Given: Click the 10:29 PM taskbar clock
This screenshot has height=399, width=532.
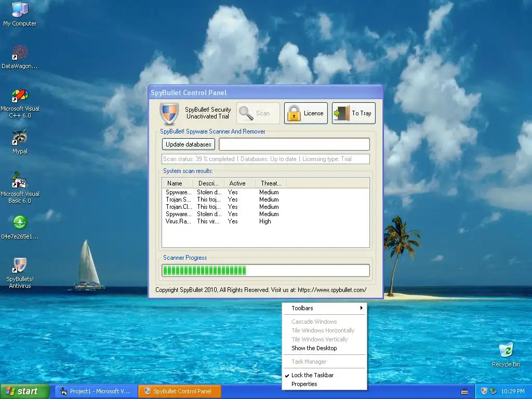Looking at the screenshot, I should click(x=513, y=391).
